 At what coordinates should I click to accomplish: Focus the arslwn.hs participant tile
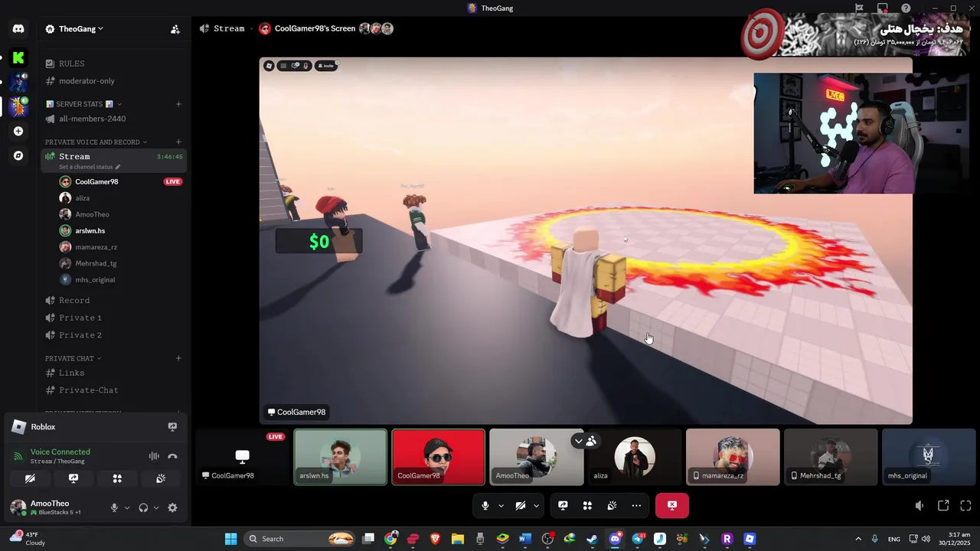click(x=341, y=457)
